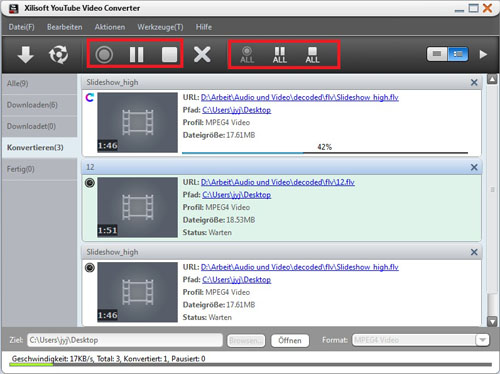Select the Alle(9) category

coord(39,83)
